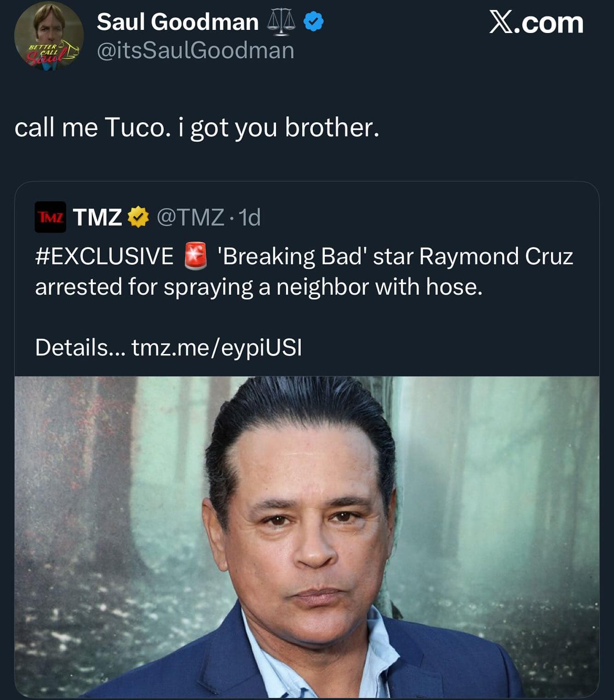
Task: Open the 1d timestamp of the quoted tweet
Action: (x=250, y=217)
